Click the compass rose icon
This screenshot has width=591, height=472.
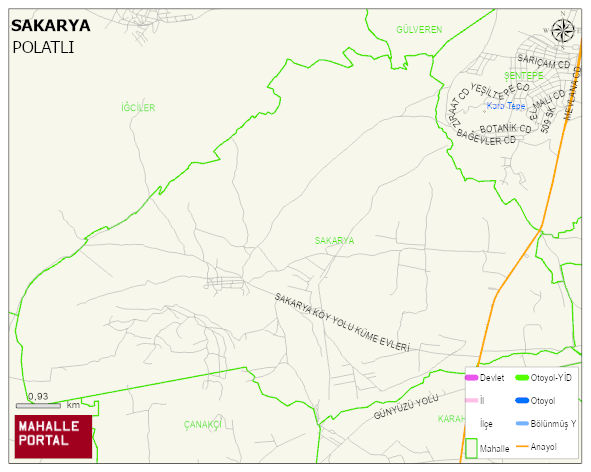[x=563, y=31]
